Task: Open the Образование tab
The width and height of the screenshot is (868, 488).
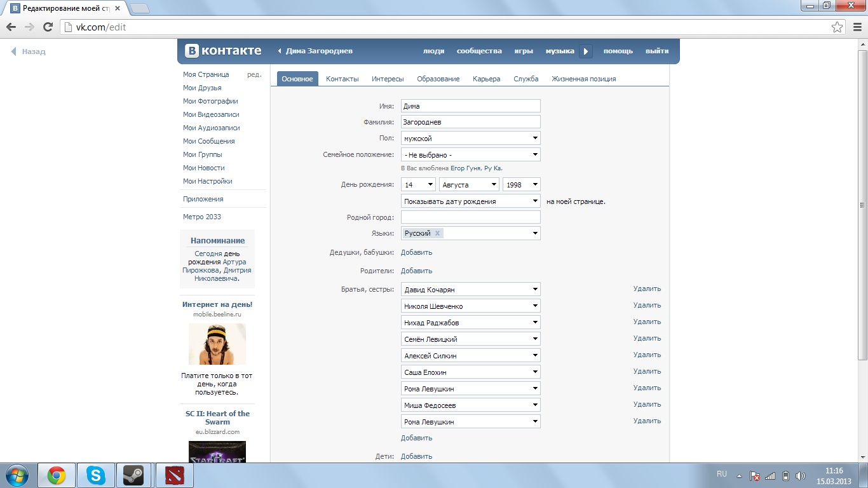Action: [438, 79]
